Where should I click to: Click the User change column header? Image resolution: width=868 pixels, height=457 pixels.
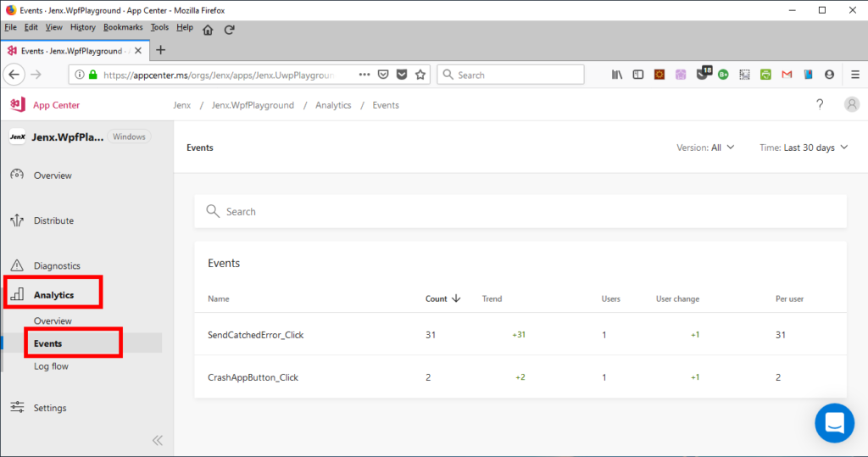(x=677, y=298)
